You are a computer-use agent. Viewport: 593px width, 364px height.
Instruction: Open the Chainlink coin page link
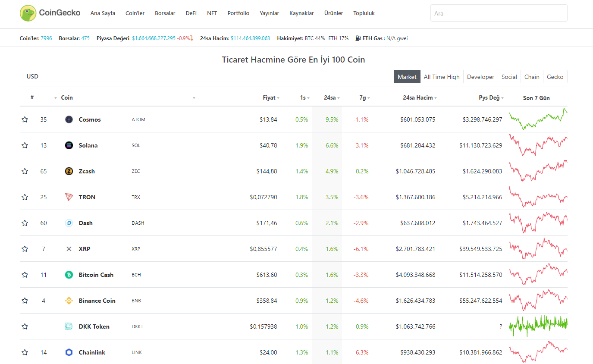(92, 352)
